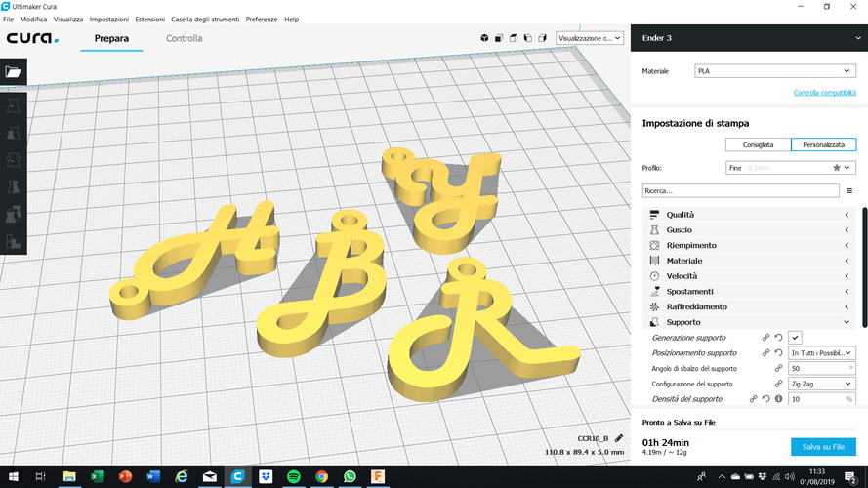Switch to front camera view
The width and height of the screenshot is (868, 488).
(499, 38)
